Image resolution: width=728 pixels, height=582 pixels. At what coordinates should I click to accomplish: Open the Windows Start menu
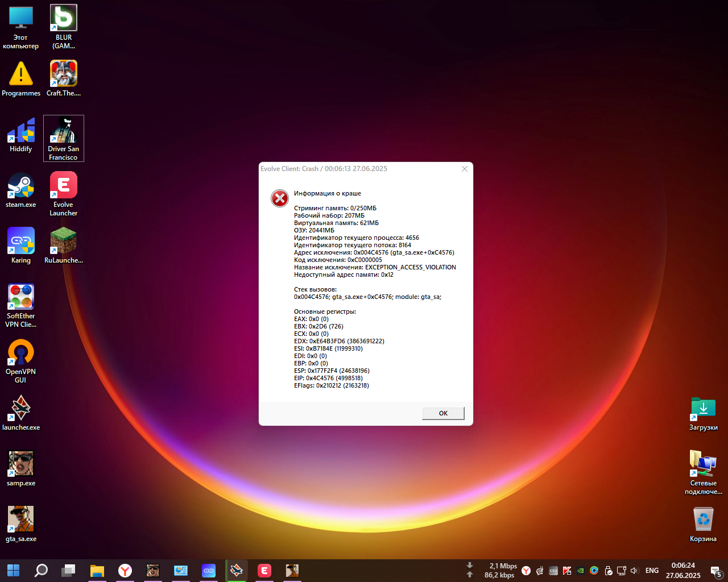[x=13, y=570]
